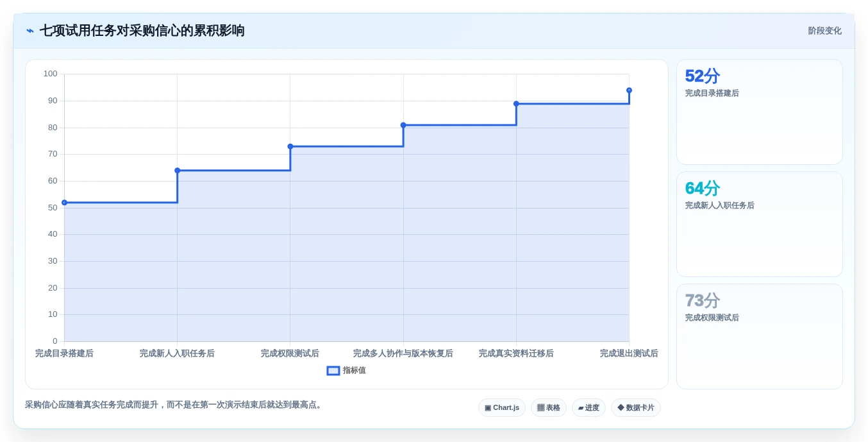Click the x-axis label 完成新人入职任务后

(177, 353)
